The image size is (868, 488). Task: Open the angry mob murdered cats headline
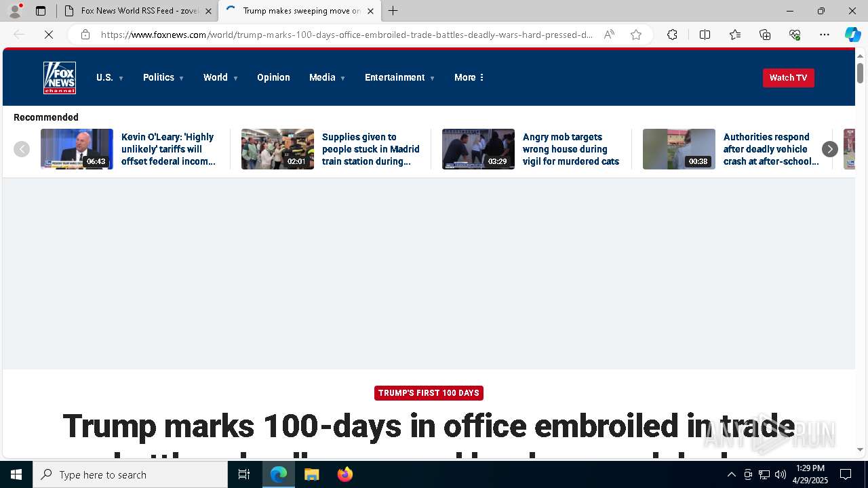(x=571, y=149)
